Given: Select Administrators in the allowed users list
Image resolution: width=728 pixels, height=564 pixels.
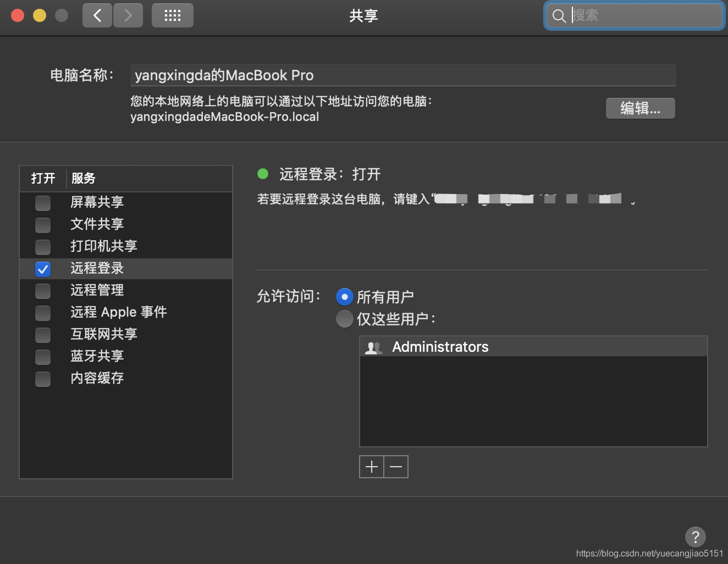Looking at the screenshot, I should pyautogui.click(x=440, y=347).
